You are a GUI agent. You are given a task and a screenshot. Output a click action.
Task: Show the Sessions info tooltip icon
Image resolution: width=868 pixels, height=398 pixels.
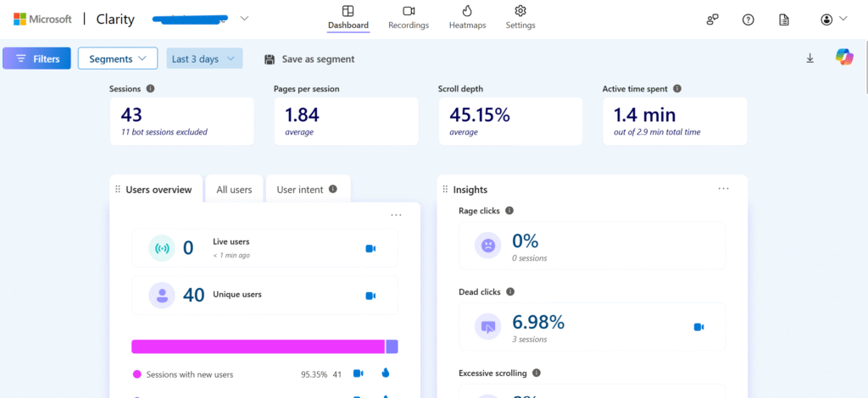150,88
